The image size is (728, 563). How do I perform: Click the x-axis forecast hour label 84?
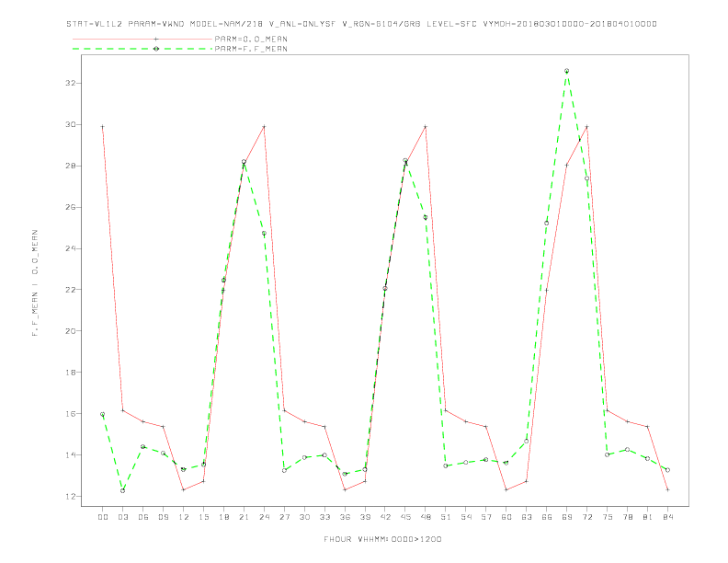click(668, 517)
